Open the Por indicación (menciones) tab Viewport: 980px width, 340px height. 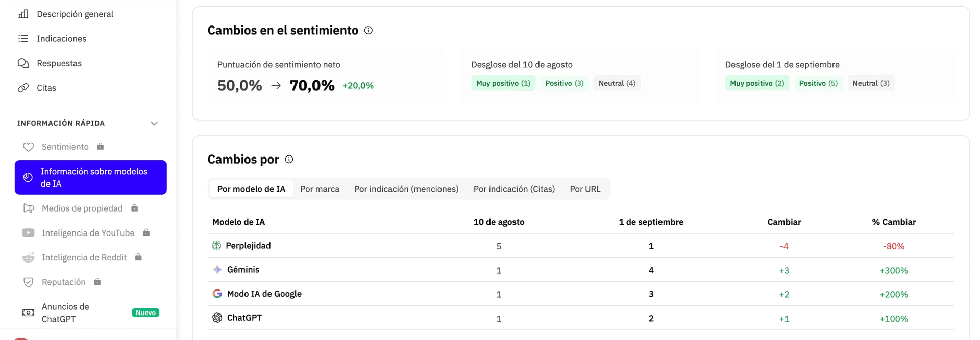click(x=406, y=189)
